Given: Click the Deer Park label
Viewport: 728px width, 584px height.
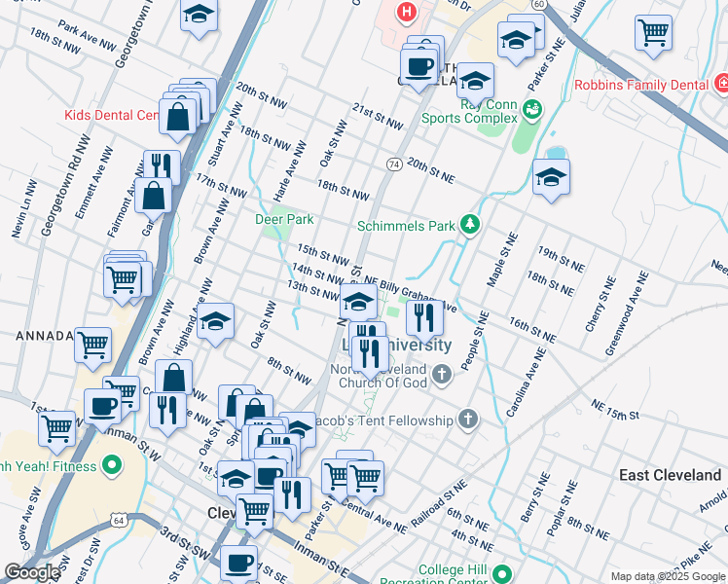Looking at the screenshot, I should (284, 219).
